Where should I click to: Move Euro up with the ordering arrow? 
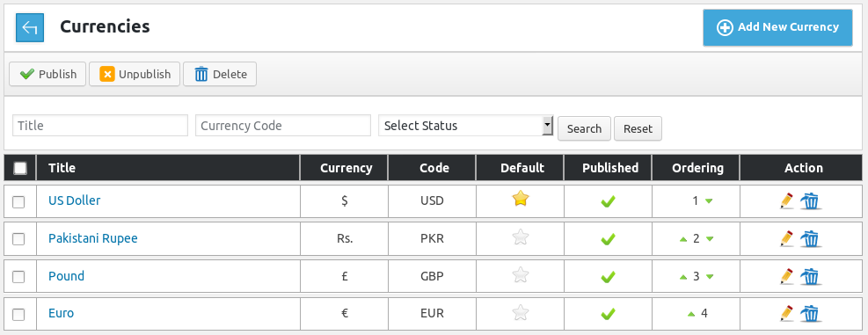pyautogui.click(x=691, y=314)
